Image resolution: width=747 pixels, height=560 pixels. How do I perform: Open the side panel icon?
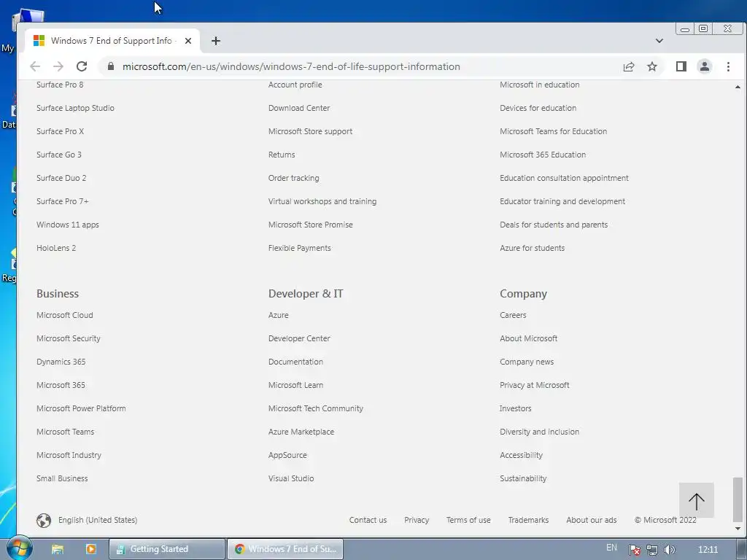click(681, 66)
